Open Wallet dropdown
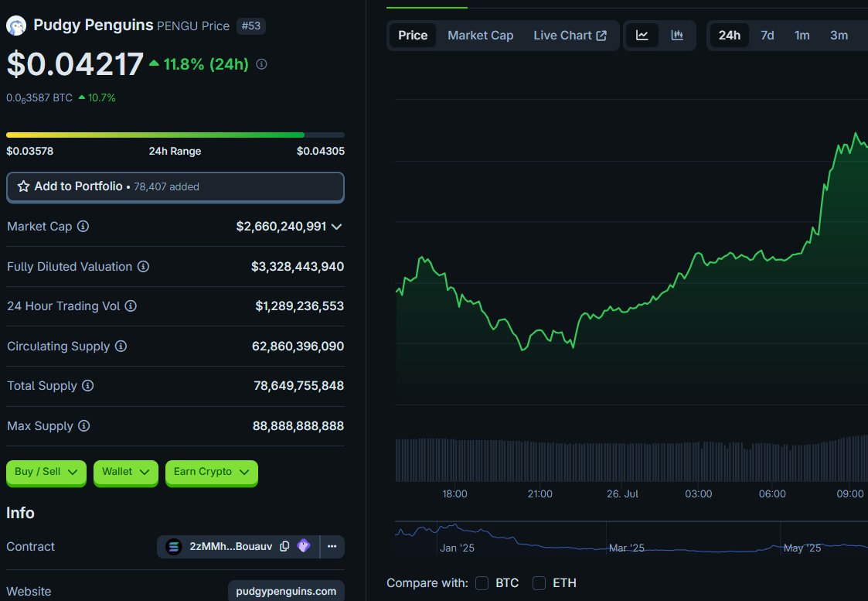The width and height of the screenshot is (868, 601). (x=126, y=473)
